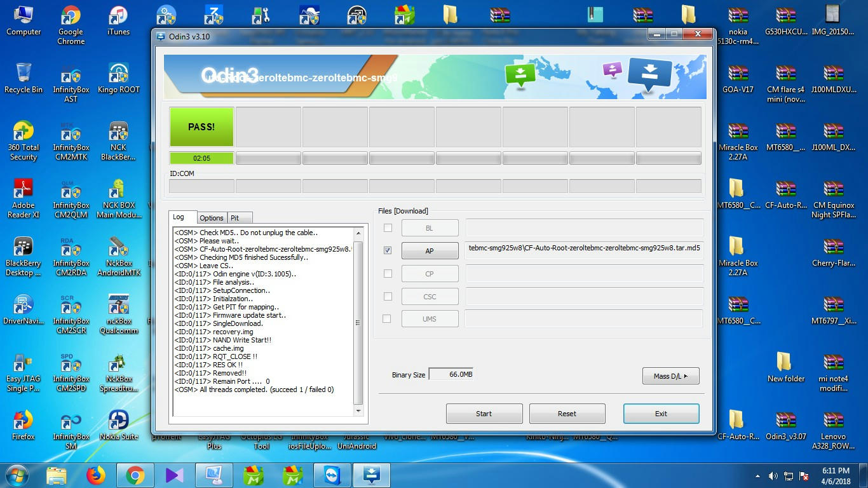Viewport: 868px width, 488px height.
Task: Select the Lenovo A328_ROW archive icon
Action: [833, 430]
